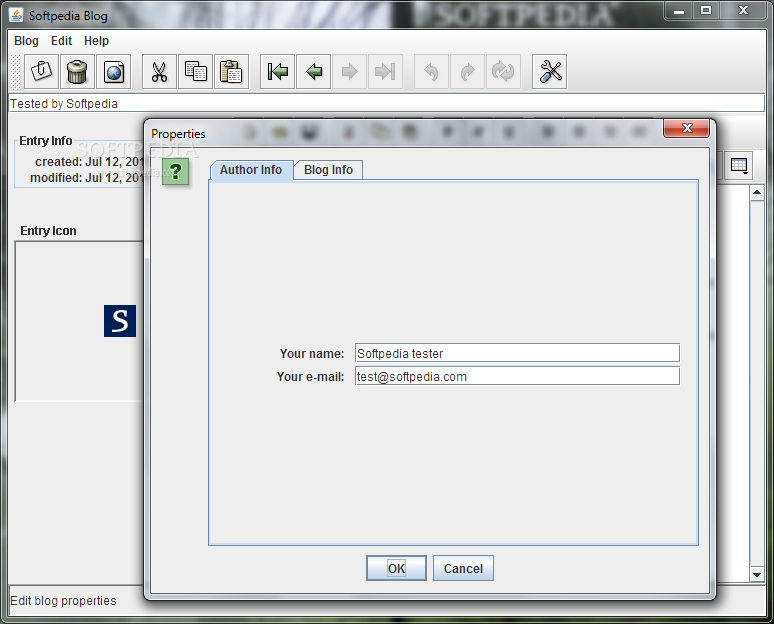Click the table dropdown icon at right
This screenshot has width=774, height=624.
pos(739,166)
